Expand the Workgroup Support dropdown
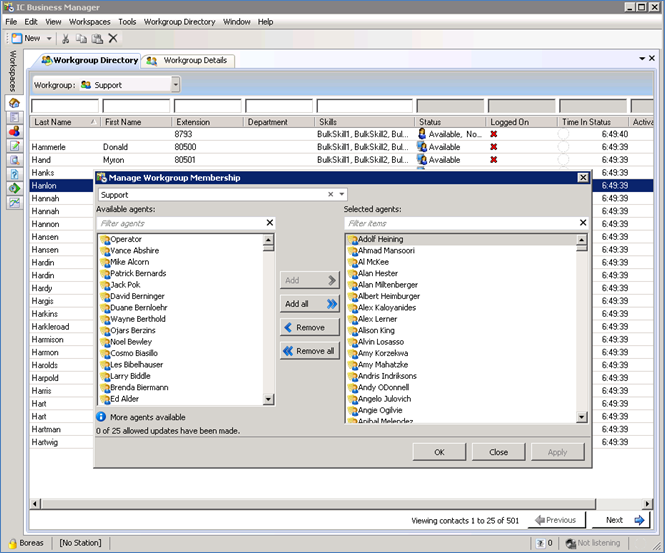This screenshot has height=553, width=665. click(175, 85)
